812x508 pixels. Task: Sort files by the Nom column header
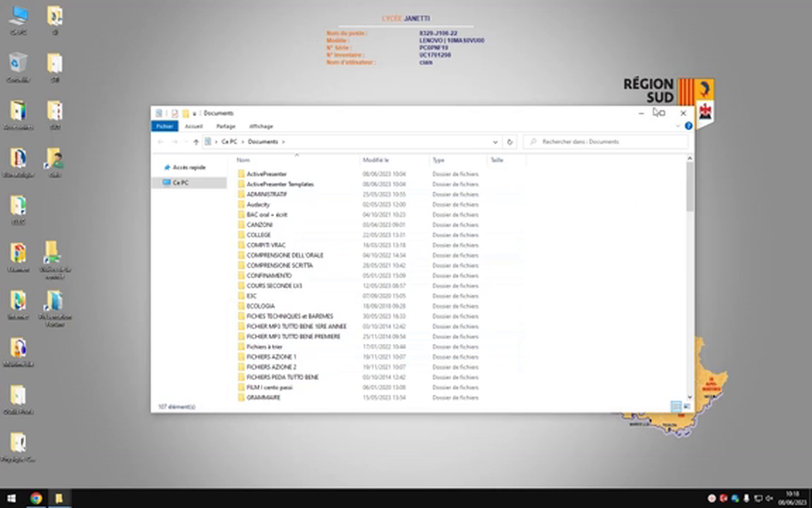coord(243,160)
